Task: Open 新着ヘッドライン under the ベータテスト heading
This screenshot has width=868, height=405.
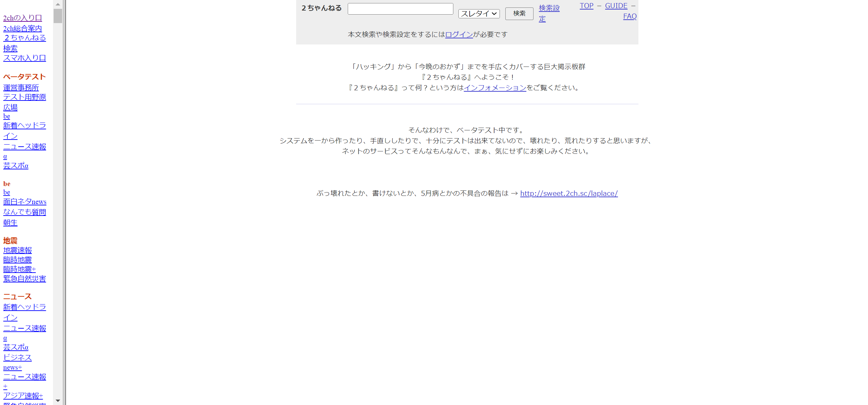Action: coord(24,130)
